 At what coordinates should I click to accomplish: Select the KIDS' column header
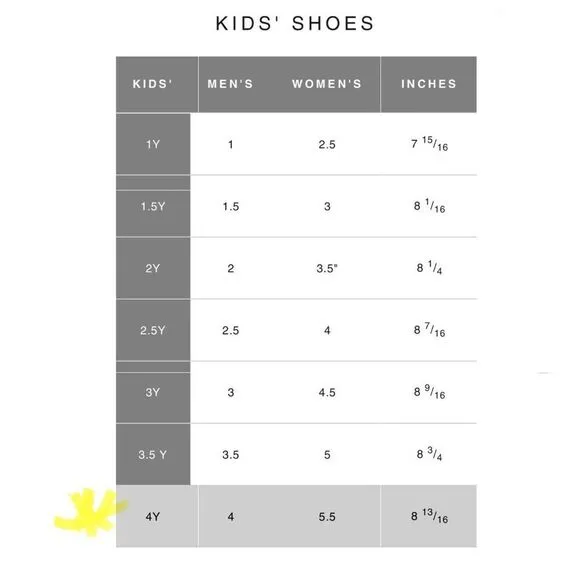point(152,84)
